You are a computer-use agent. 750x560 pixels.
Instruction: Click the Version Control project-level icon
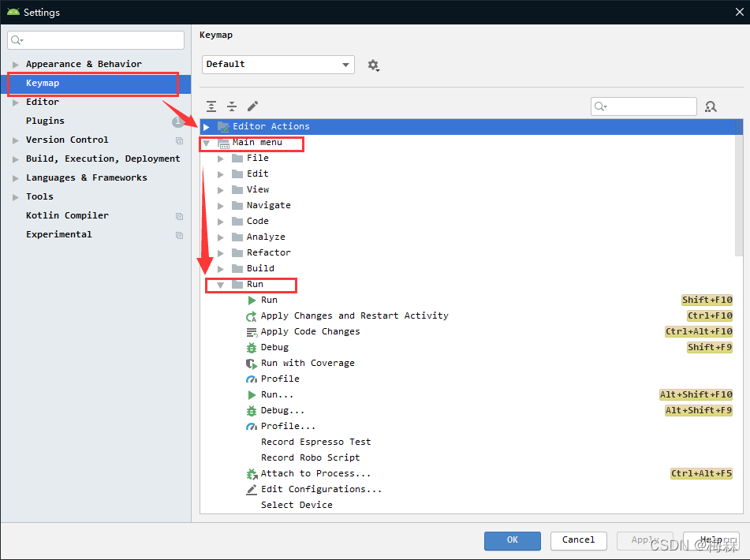point(179,140)
